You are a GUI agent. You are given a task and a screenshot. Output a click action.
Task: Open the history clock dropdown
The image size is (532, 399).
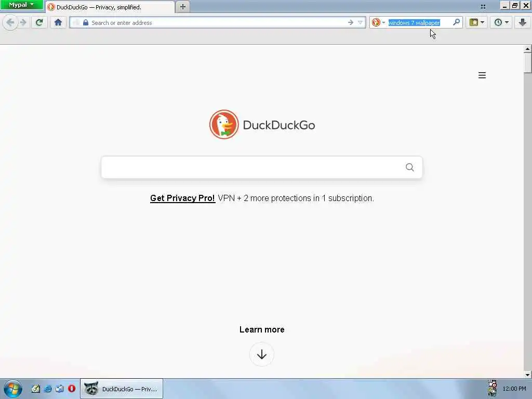click(x=501, y=22)
